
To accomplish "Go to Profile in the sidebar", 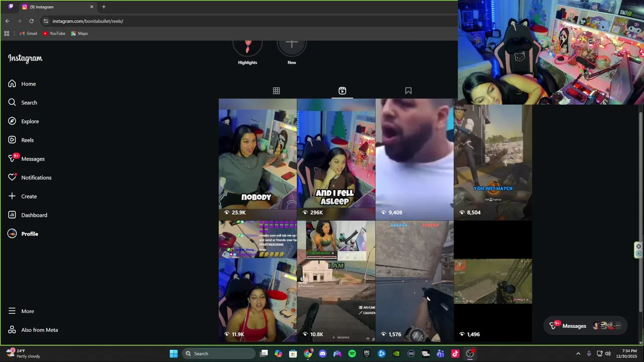I will 23,234.
